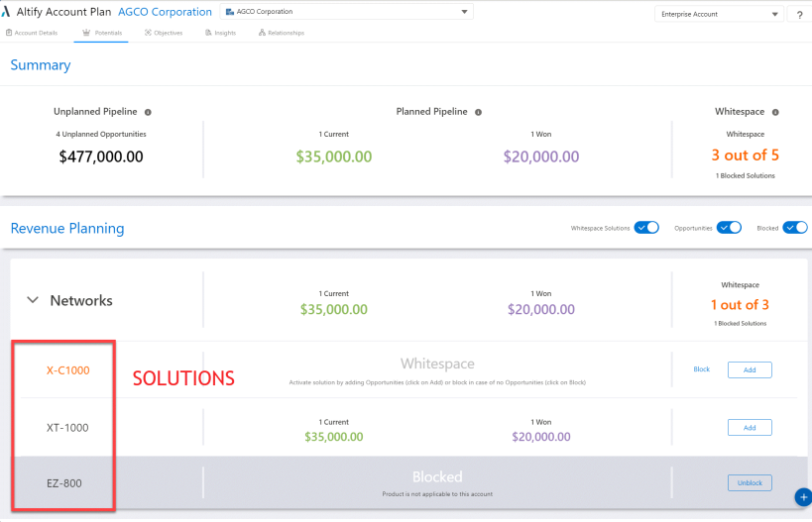Click Planned Pipeline info icon
Screen dimensions: 812x522
pos(479,112)
